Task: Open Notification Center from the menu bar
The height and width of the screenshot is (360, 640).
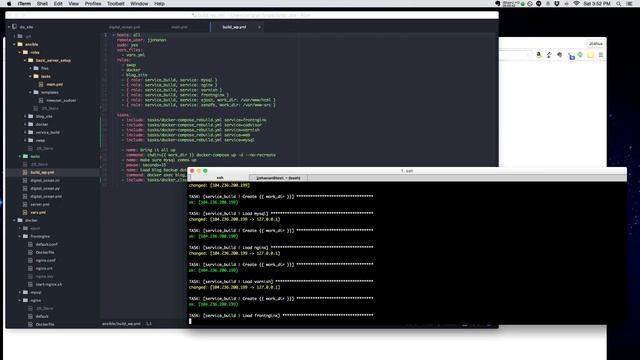Action: point(630,4)
